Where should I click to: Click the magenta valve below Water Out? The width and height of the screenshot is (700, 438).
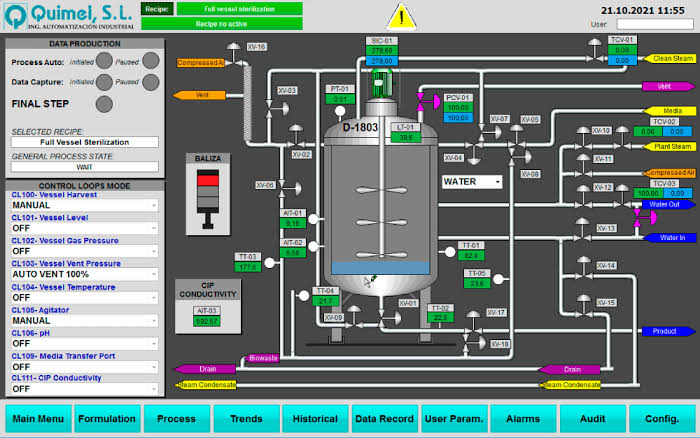[x=645, y=218]
